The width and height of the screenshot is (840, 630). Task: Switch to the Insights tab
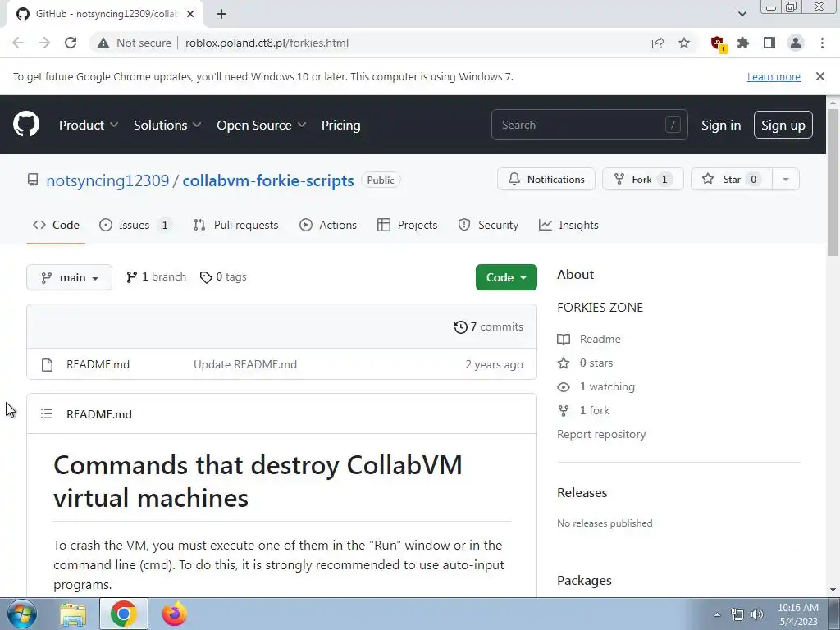[x=568, y=225]
